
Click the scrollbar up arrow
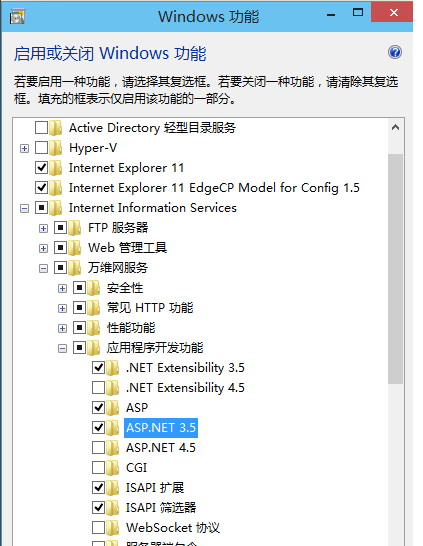(x=395, y=127)
